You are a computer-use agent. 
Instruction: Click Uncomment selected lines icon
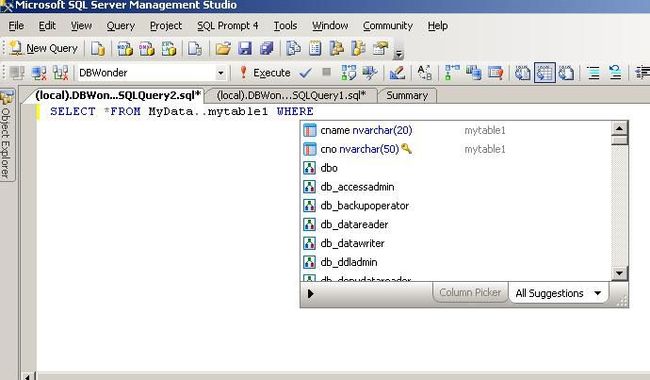(x=616, y=73)
